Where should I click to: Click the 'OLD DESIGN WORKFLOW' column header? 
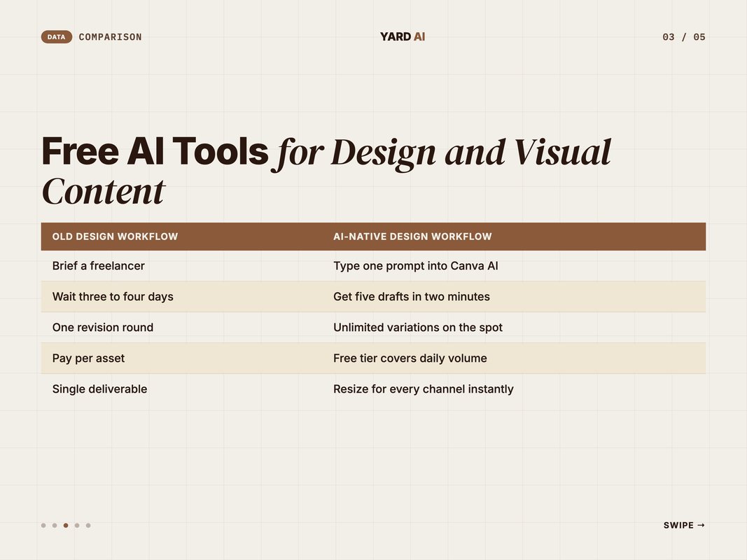pos(115,236)
